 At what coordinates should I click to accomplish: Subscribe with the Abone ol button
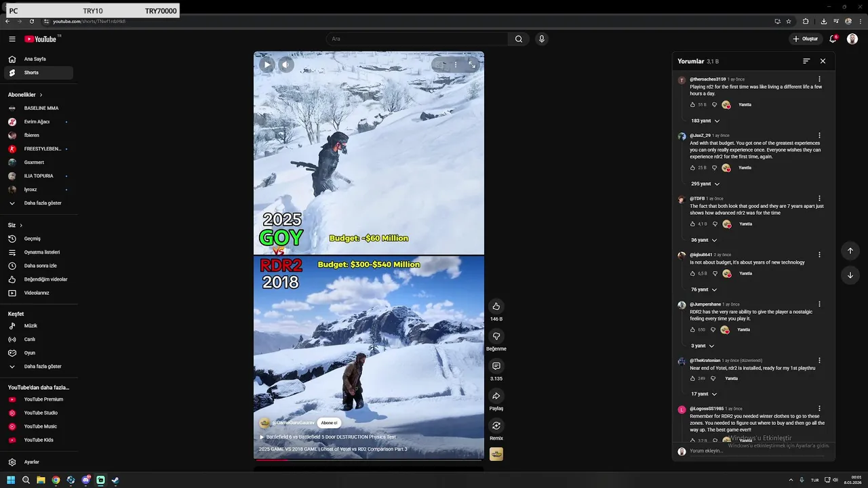point(329,423)
